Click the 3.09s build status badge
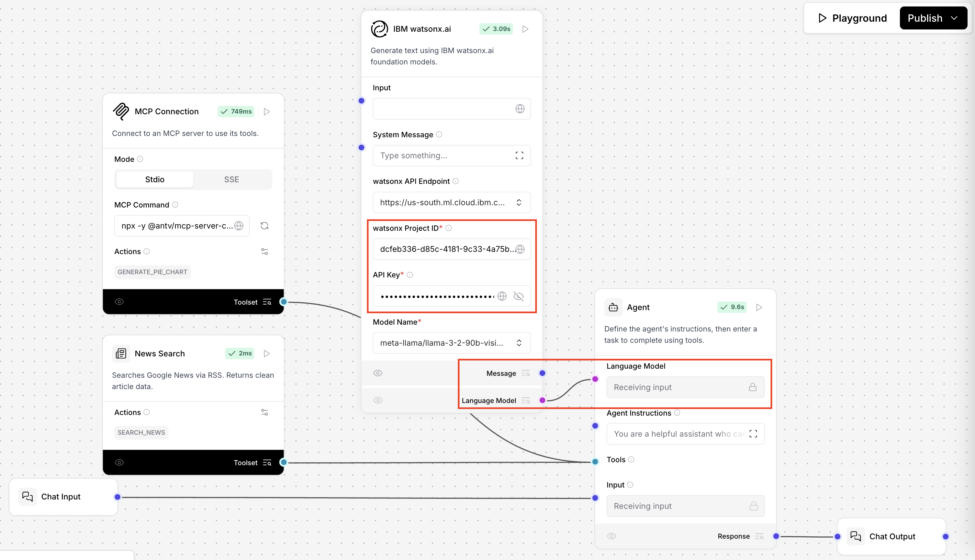The height and width of the screenshot is (560, 975). coord(496,29)
